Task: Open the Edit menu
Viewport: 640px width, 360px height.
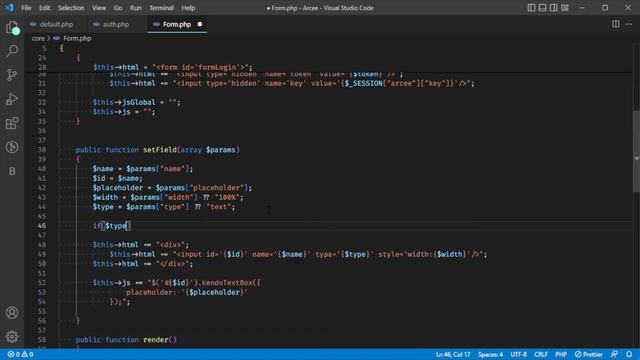Action: (44, 8)
